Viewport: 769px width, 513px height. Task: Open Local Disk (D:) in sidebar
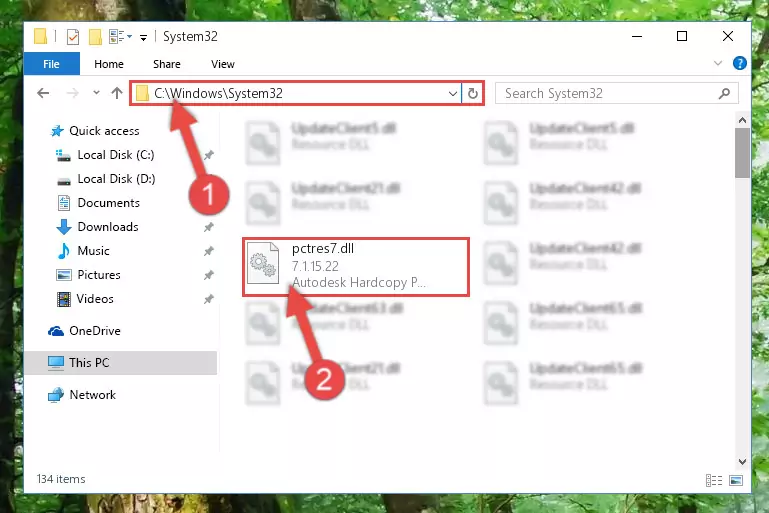coord(116,179)
